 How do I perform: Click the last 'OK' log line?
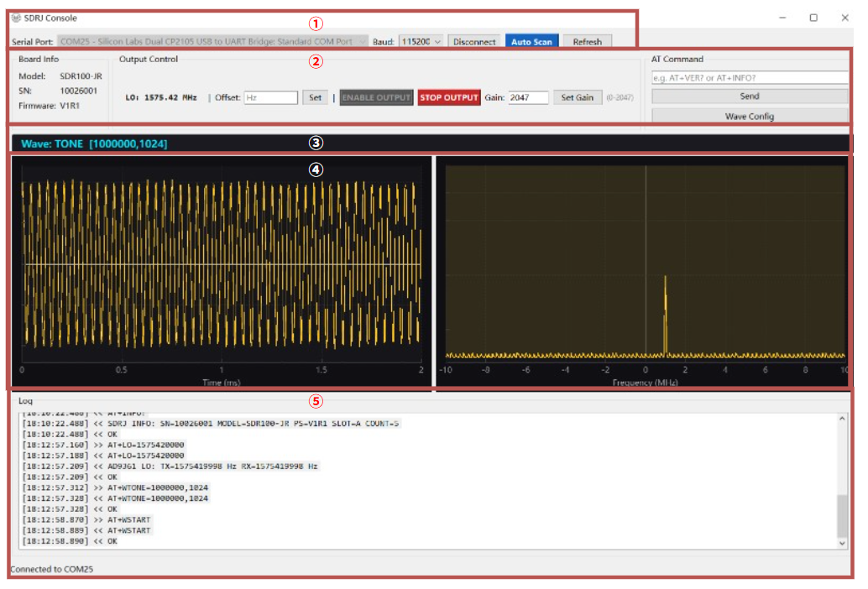[x=70, y=541]
